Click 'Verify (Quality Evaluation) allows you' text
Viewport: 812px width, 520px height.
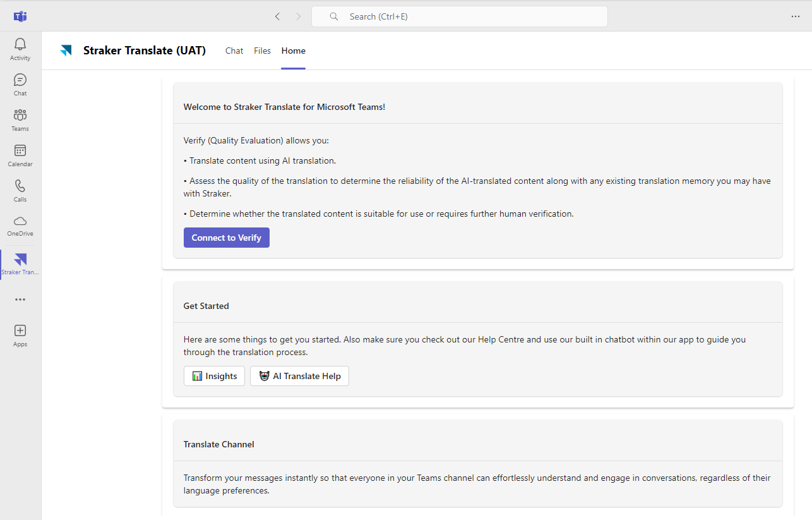[x=256, y=140]
